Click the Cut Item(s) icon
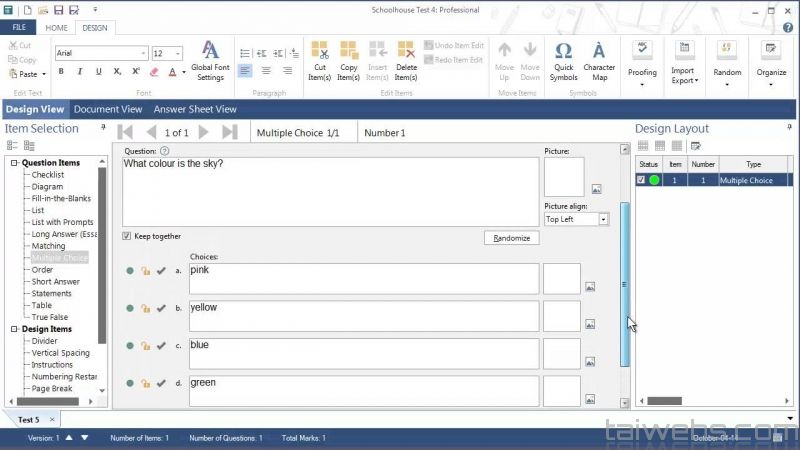 click(x=320, y=61)
